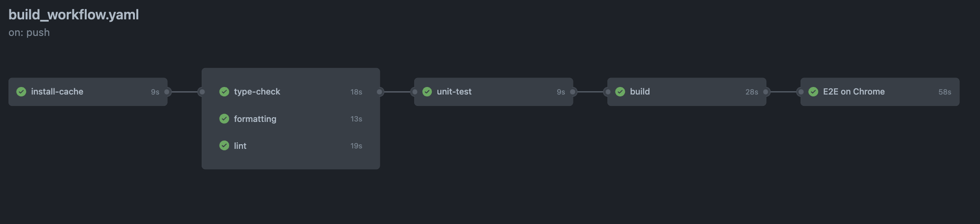Open the unit-test job
Image resolution: width=980 pixels, height=224 pixels.
494,92
